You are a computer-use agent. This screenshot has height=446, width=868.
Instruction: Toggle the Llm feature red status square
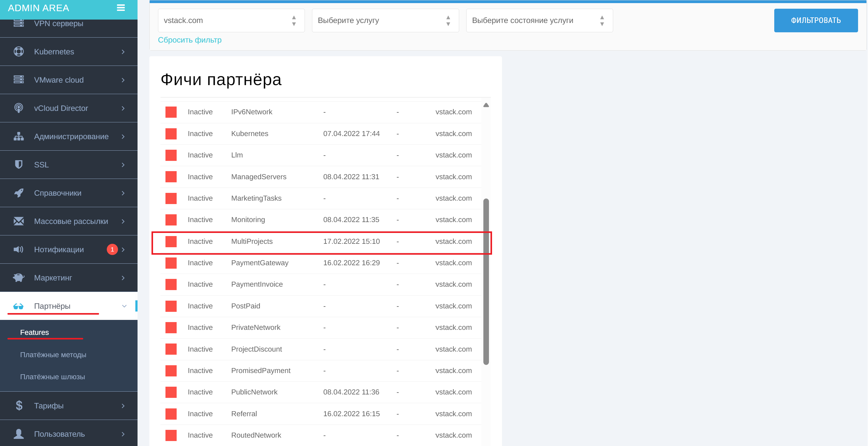tap(171, 155)
